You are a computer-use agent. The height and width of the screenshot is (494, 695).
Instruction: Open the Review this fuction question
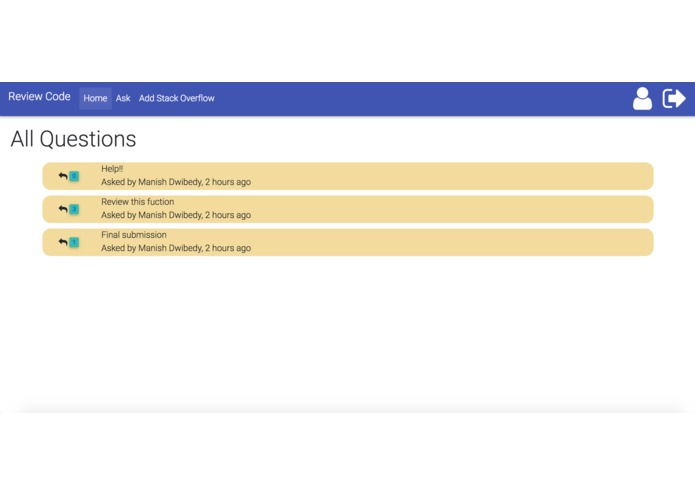click(x=137, y=202)
